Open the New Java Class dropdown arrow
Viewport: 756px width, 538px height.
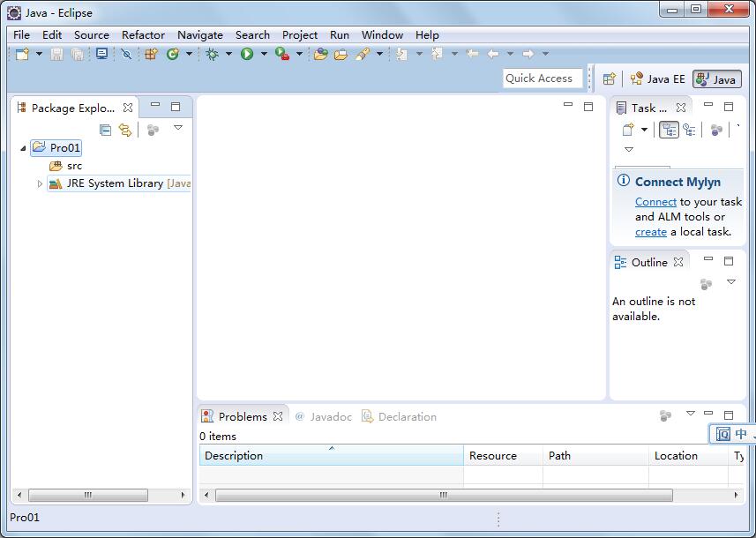point(190,54)
